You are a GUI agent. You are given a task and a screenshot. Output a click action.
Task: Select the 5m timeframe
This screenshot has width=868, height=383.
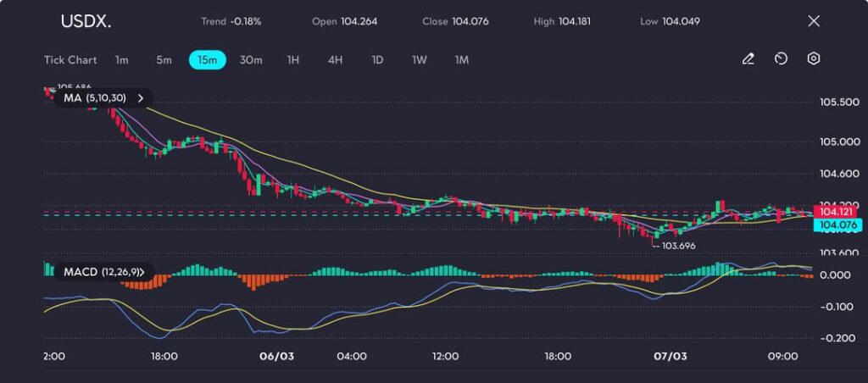point(164,60)
